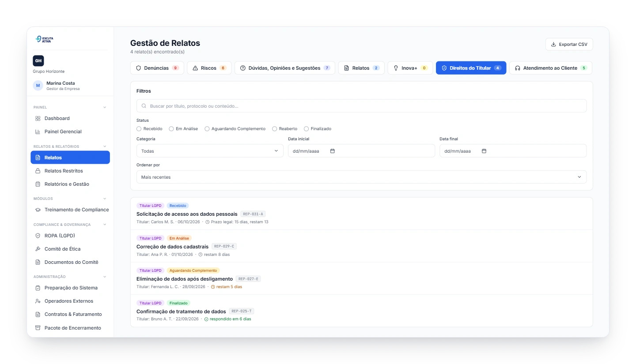The height and width of the screenshot is (364, 636).
Task: Open report Solicitação de acesso aos dados pessoais
Action: (x=187, y=214)
